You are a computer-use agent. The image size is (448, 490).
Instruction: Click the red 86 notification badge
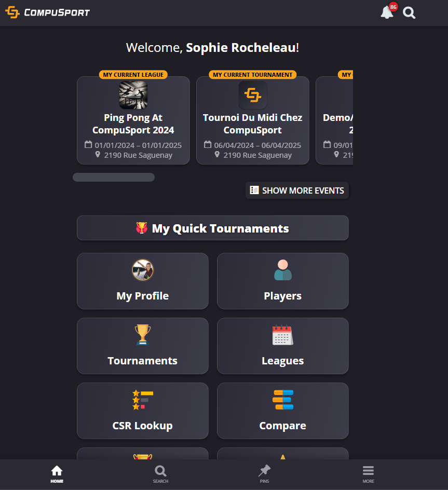point(393,7)
